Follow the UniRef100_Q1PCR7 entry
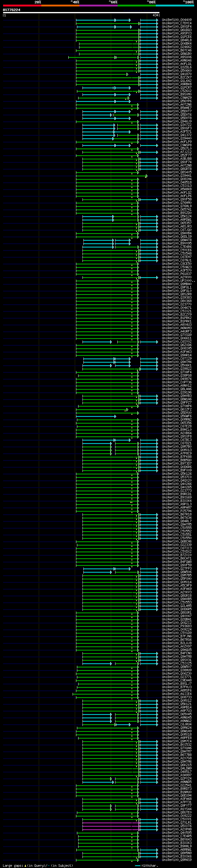197x868 pixels. coord(177,88)
